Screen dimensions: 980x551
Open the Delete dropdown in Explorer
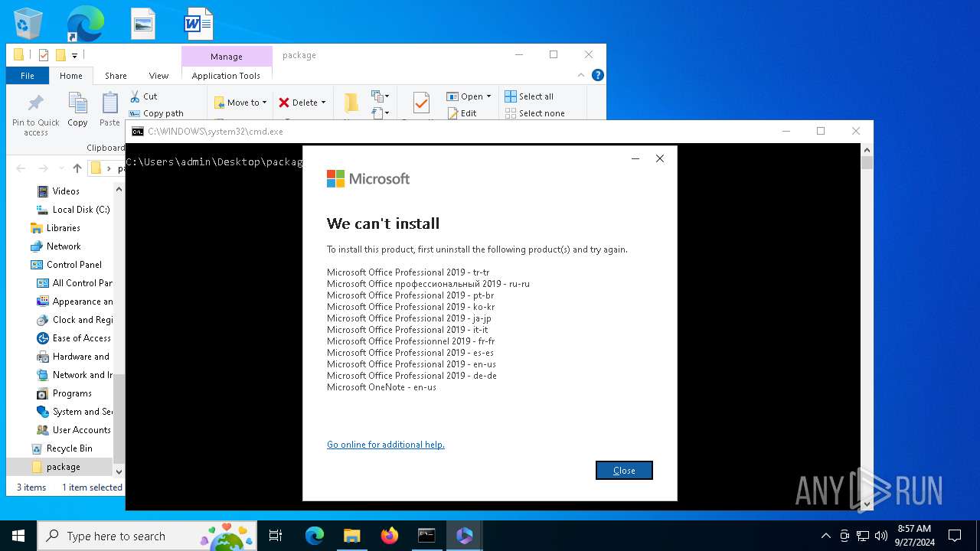(x=302, y=103)
